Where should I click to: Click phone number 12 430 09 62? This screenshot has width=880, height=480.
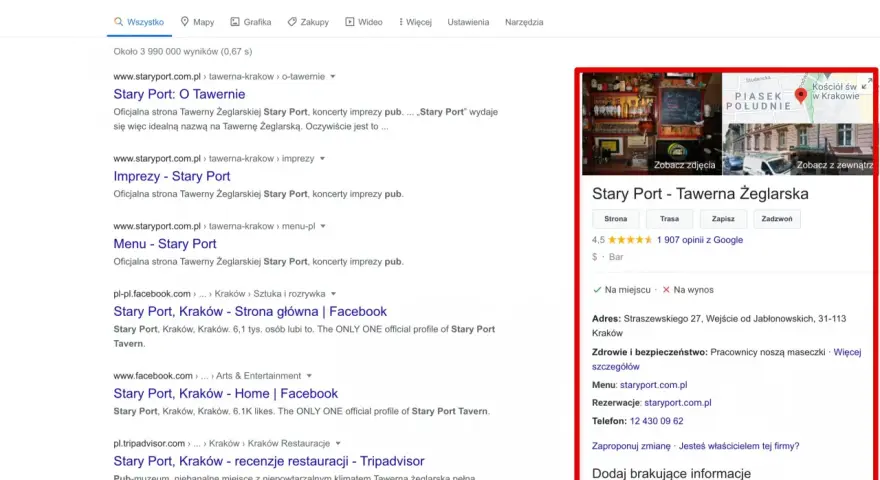(657, 421)
